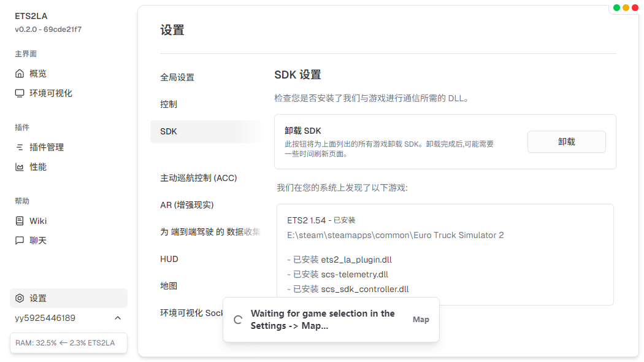This screenshot has height=362, width=644.
Task: Click the loading spinner in the notification
Action: point(238,320)
